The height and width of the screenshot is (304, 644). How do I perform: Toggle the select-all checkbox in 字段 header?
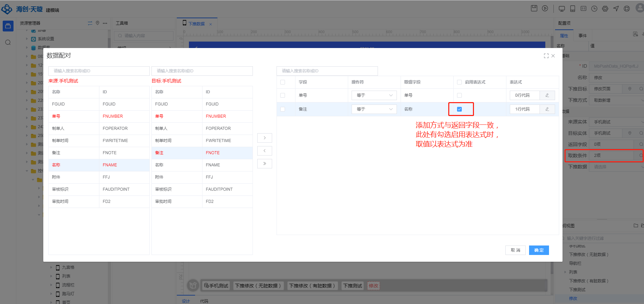tap(283, 82)
